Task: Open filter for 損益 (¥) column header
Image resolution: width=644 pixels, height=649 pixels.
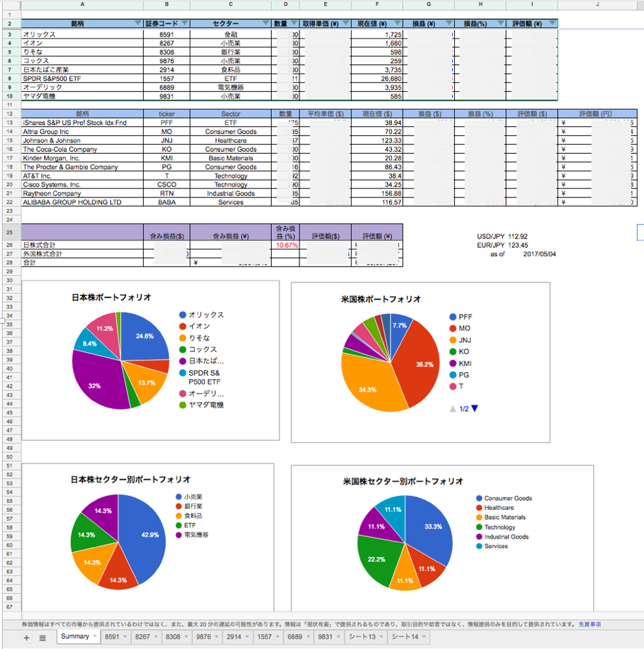Action: pyautogui.click(x=449, y=23)
